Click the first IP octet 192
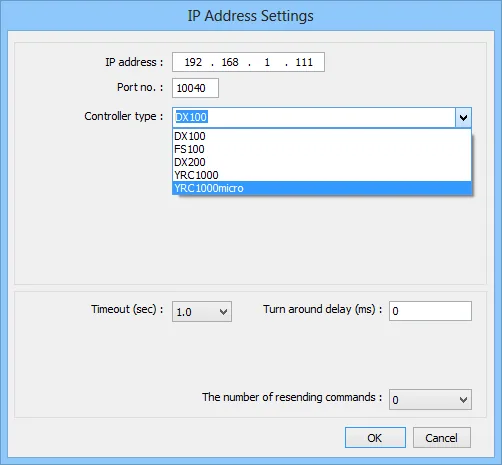502x465 pixels. point(193,62)
